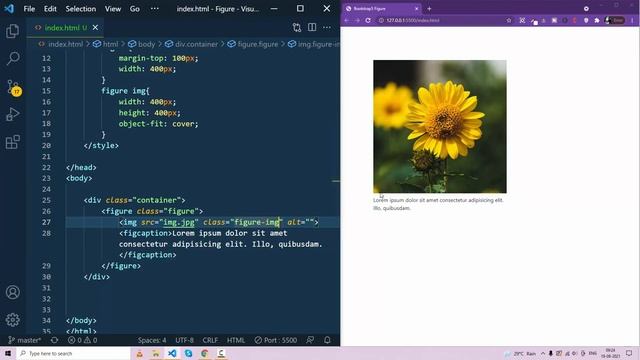Click the Lorem ipsum caption in browser page

click(x=438, y=204)
